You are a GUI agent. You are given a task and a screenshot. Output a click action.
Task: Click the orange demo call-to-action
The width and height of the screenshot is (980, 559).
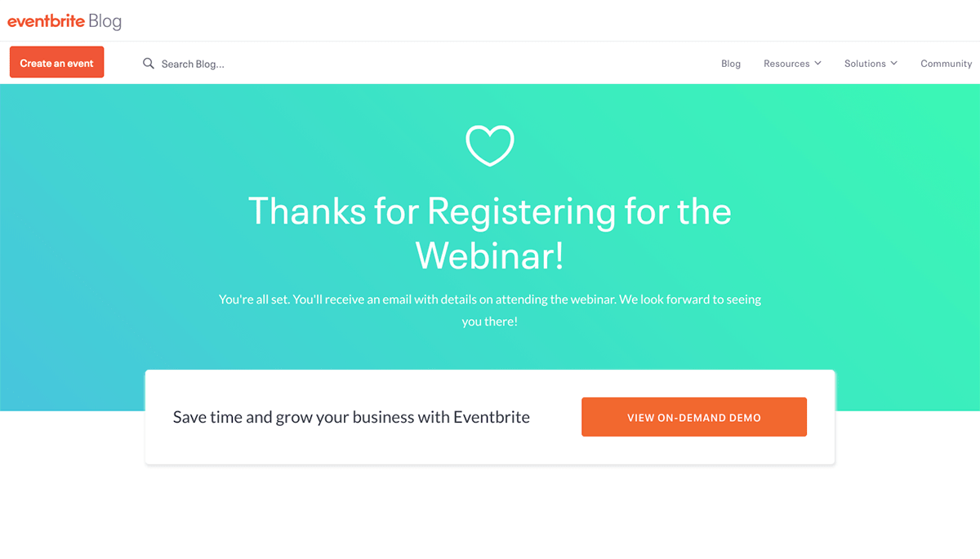coord(693,416)
